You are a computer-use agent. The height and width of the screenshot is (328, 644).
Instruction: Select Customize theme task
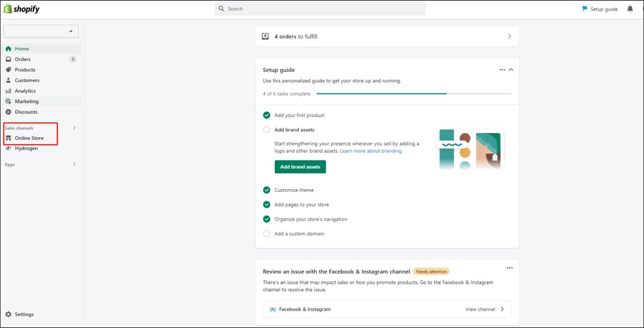[294, 190]
